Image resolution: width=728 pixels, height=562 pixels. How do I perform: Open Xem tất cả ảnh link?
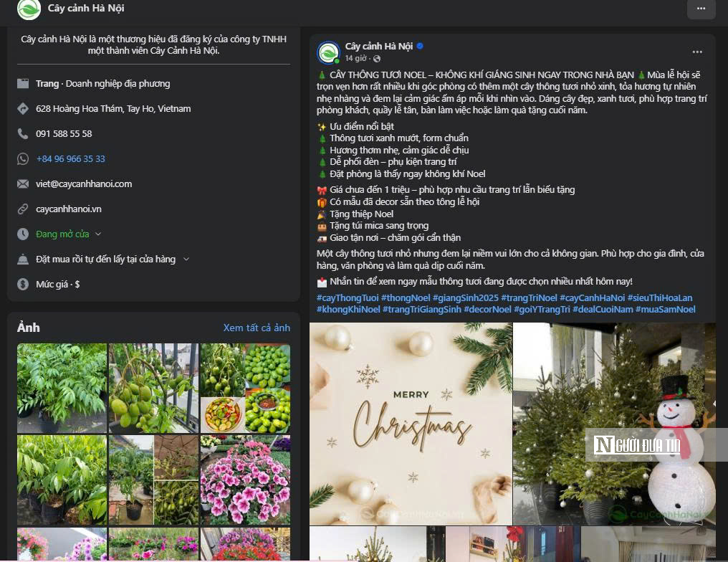click(x=257, y=328)
